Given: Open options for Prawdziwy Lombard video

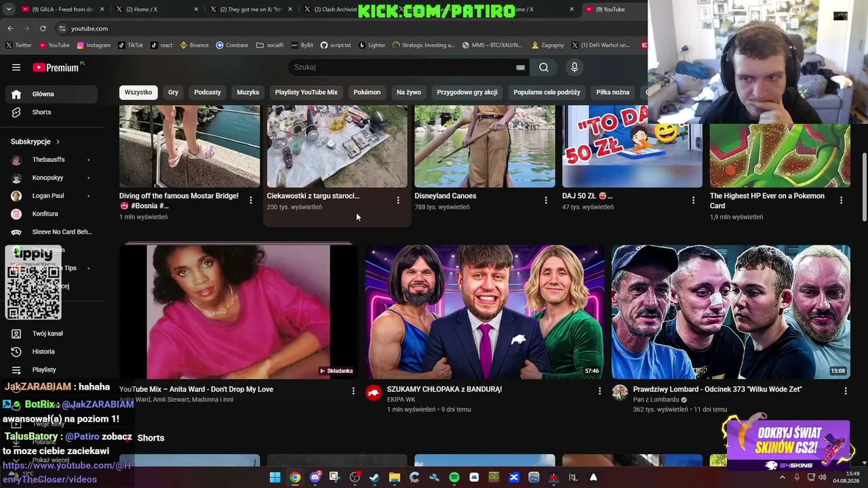Looking at the screenshot, I should click(846, 391).
